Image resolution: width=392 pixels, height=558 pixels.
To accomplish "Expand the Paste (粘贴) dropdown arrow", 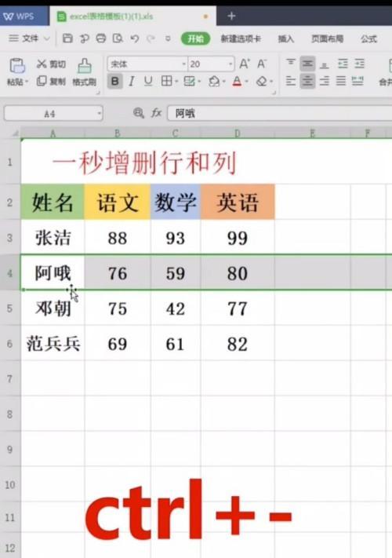I will point(27,82).
